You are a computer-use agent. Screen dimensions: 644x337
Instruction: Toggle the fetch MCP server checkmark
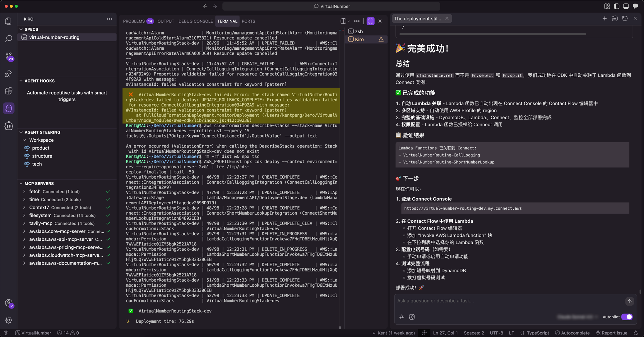click(x=108, y=192)
